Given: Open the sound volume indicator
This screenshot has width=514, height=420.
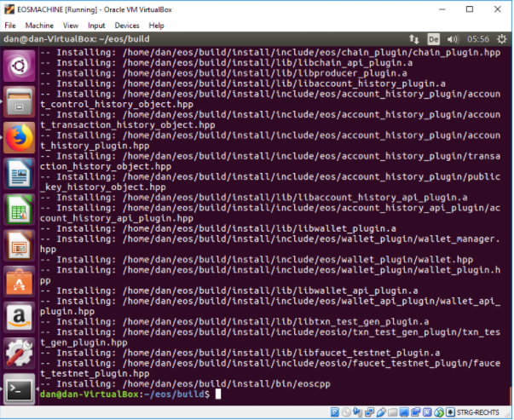Looking at the screenshot, I should coord(453,39).
